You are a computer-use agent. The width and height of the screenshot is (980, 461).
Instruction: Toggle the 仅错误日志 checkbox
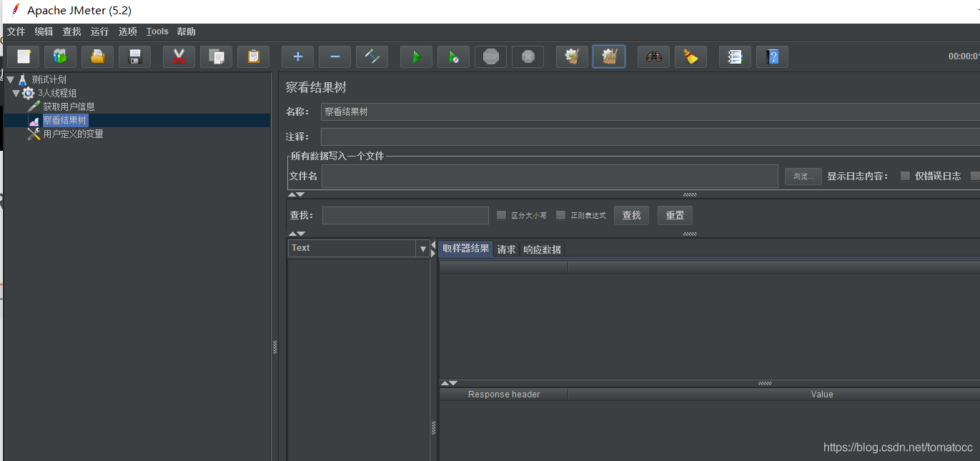905,176
